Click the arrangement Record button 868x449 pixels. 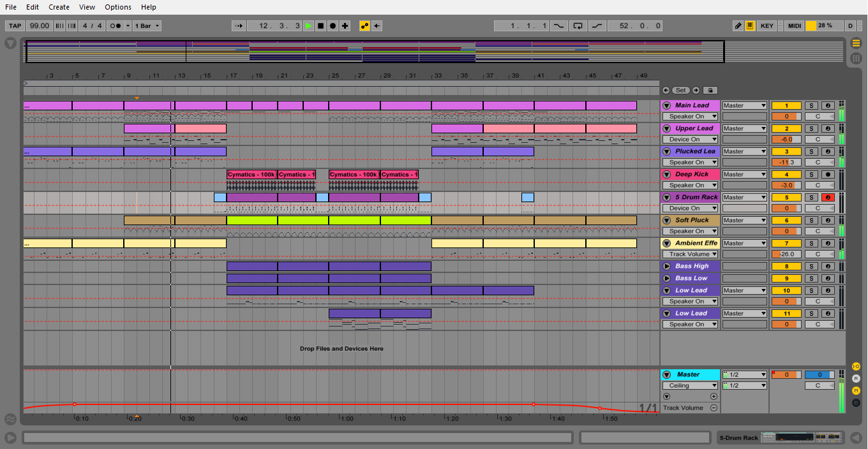point(333,26)
